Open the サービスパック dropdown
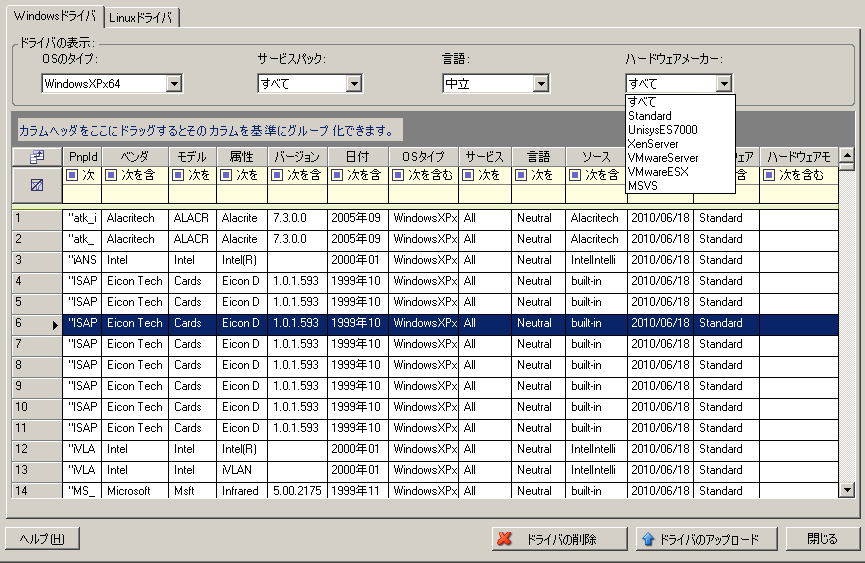865x563 pixels. (354, 84)
